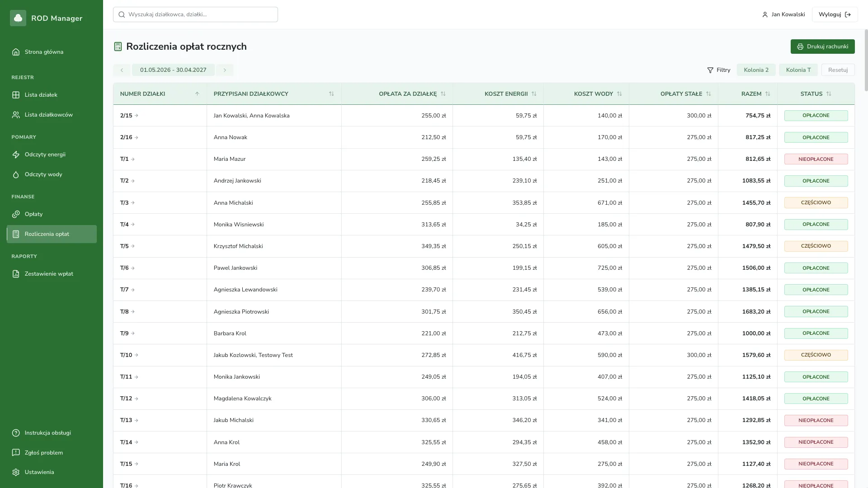Click the name Barbara Krol
The width and height of the screenshot is (868, 488).
(230, 333)
